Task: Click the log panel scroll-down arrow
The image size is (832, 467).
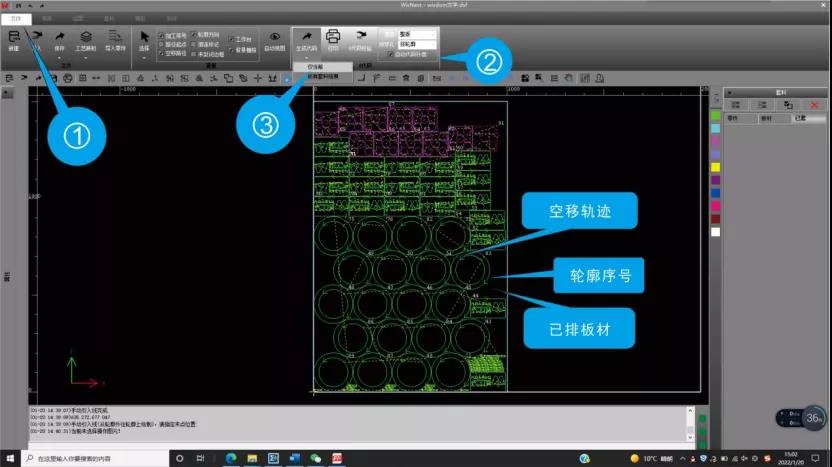Action: pyautogui.click(x=690, y=437)
